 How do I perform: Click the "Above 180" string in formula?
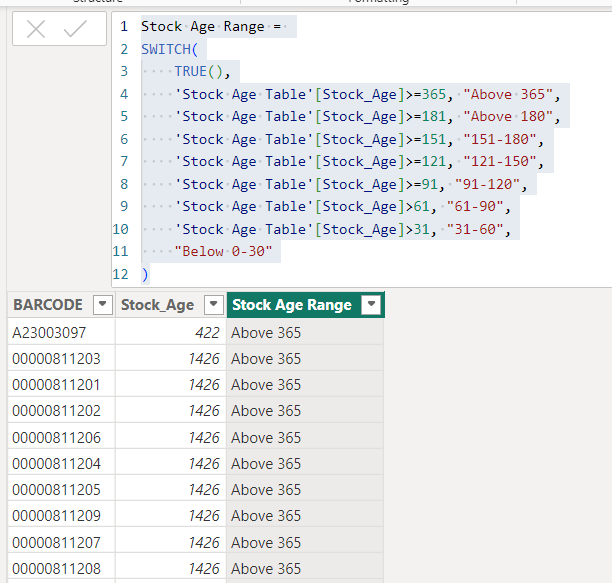[508, 116]
